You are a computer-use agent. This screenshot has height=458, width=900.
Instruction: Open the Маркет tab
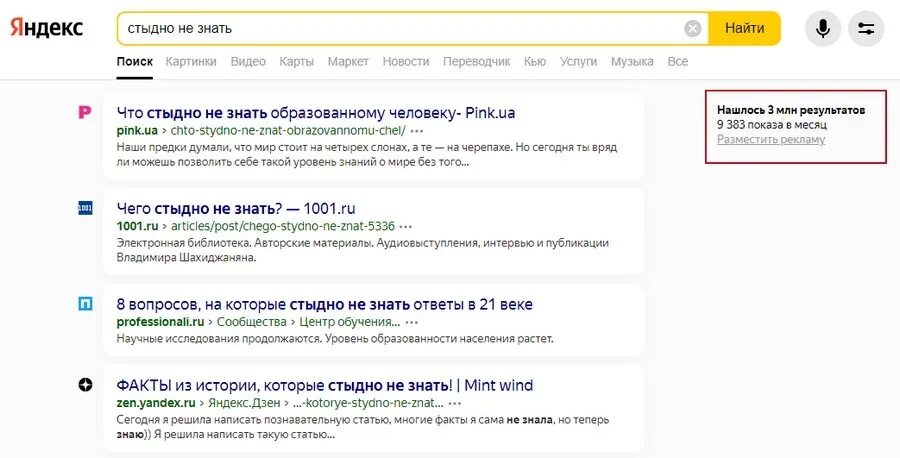coord(348,61)
